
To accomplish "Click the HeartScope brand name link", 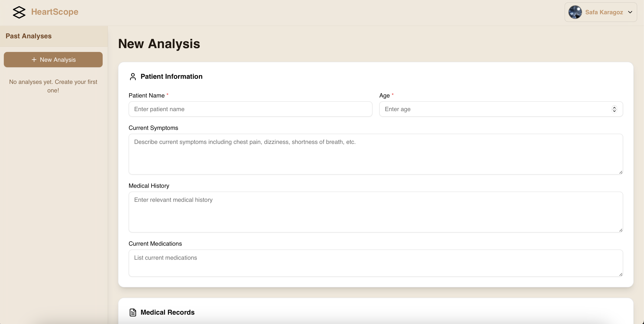I will tap(55, 12).
